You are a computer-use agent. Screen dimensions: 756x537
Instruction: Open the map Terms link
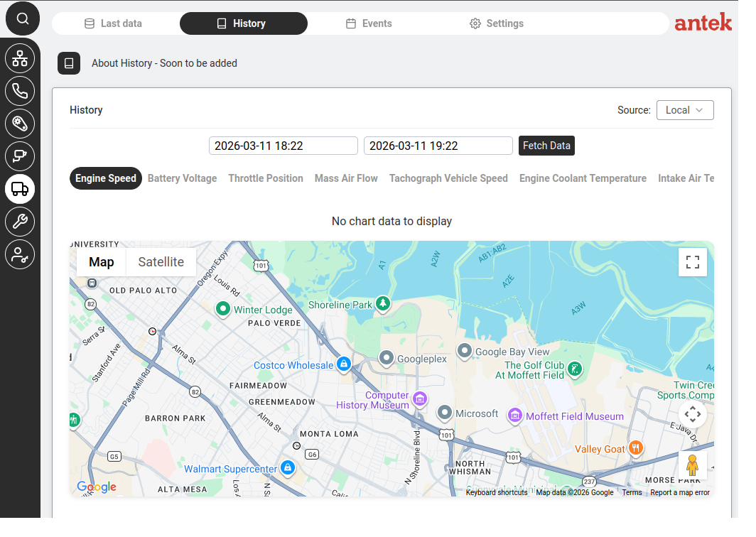[x=632, y=492]
